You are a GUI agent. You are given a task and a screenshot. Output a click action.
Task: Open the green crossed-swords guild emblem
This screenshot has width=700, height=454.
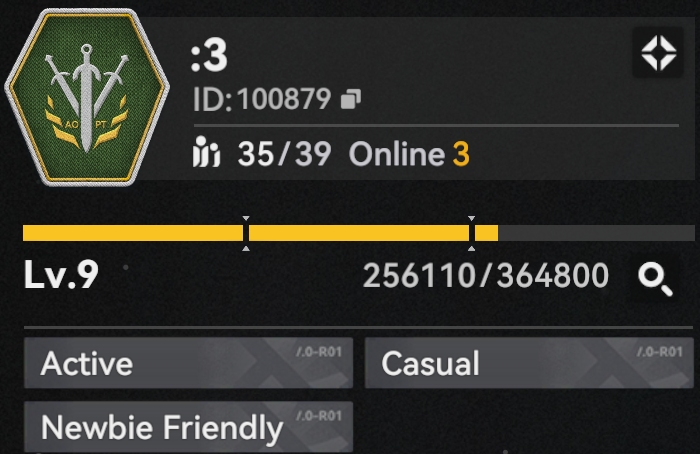[x=87, y=97]
